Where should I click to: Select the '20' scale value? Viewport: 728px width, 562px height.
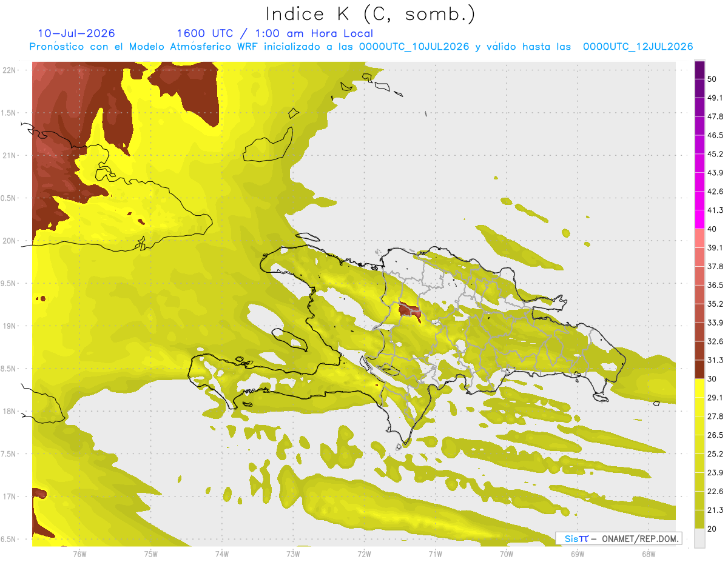pyautogui.click(x=712, y=529)
